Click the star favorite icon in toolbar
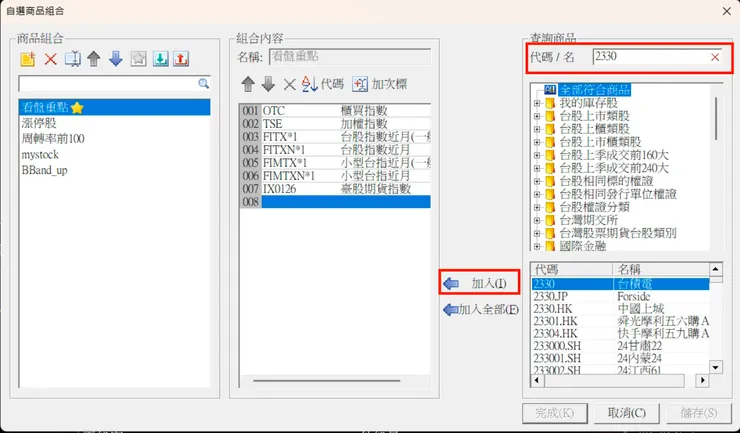The width and height of the screenshot is (740, 433). [x=138, y=59]
